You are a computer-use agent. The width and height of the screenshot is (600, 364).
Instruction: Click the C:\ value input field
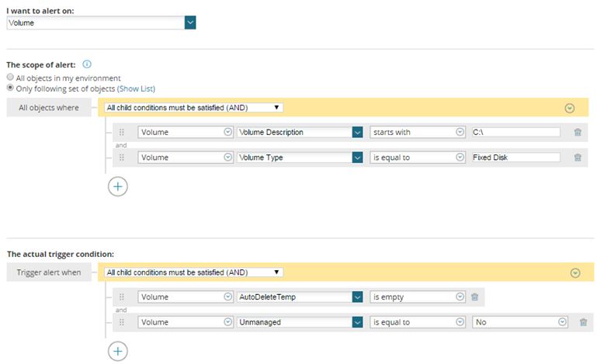(x=516, y=132)
